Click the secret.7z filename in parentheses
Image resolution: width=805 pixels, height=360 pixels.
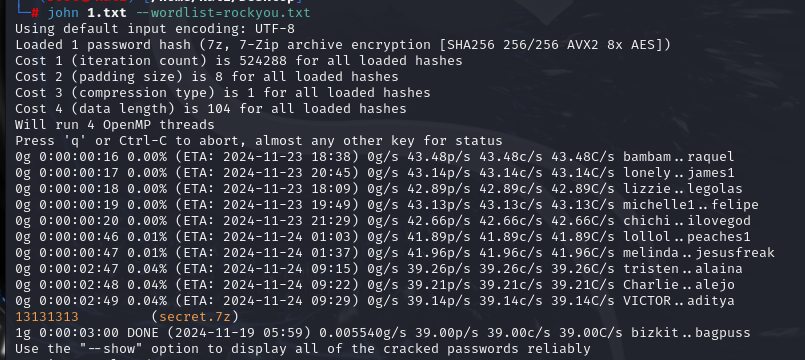(x=196, y=317)
